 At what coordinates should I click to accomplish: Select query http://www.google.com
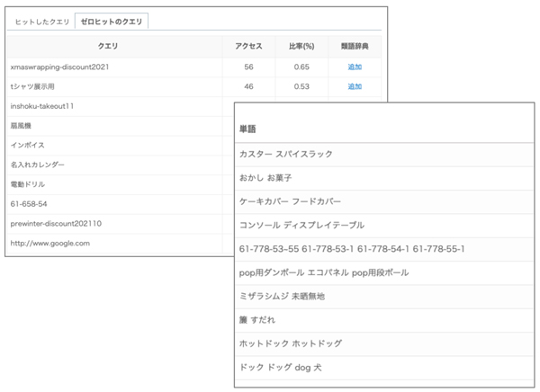(x=49, y=243)
